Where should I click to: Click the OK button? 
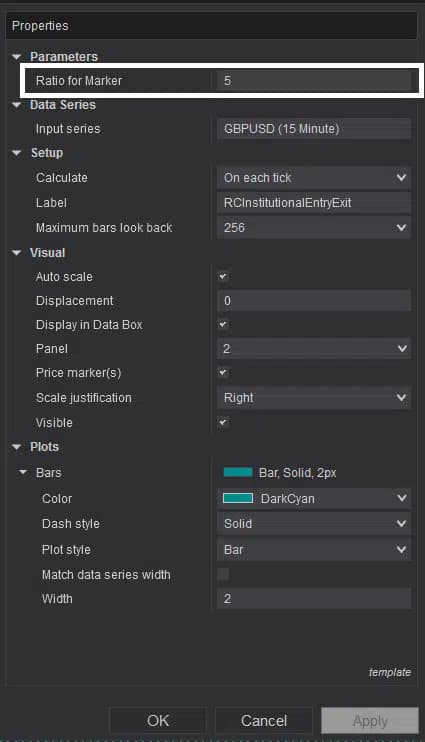point(158,721)
